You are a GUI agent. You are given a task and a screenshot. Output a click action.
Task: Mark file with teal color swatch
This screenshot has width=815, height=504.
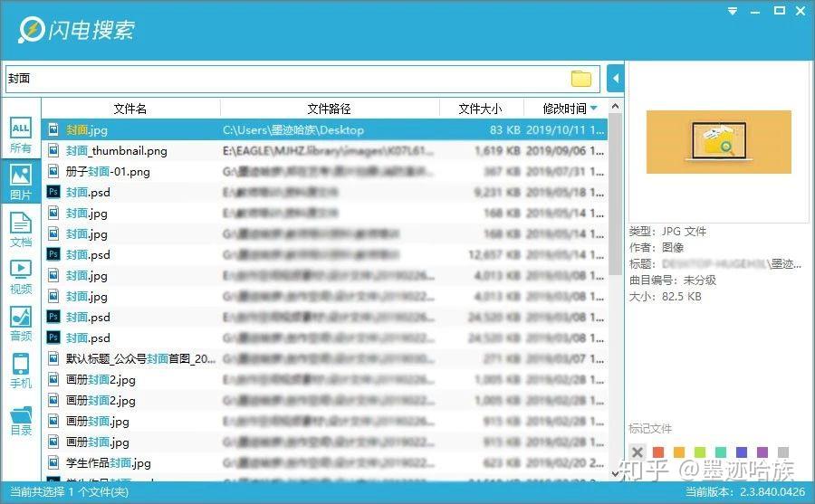(x=721, y=452)
